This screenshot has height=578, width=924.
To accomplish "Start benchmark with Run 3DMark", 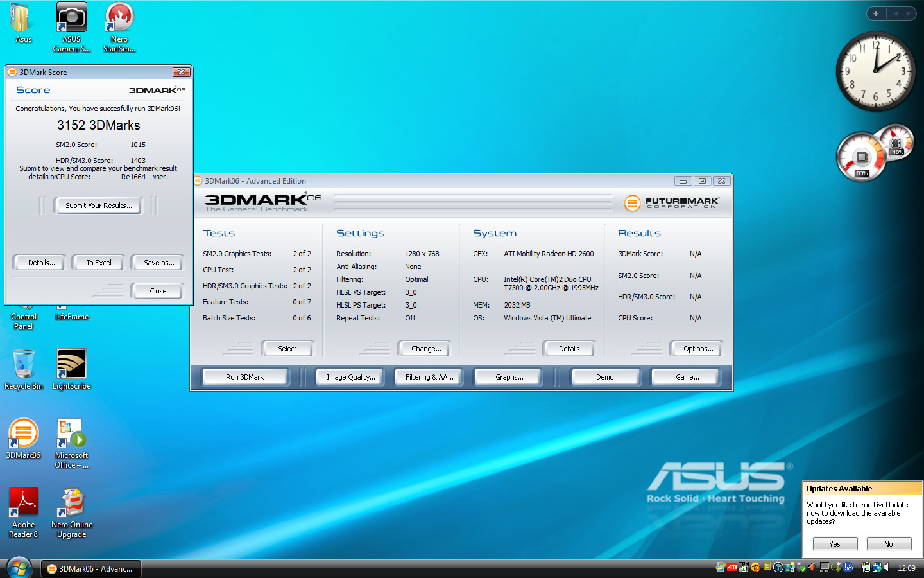I will (244, 377).
